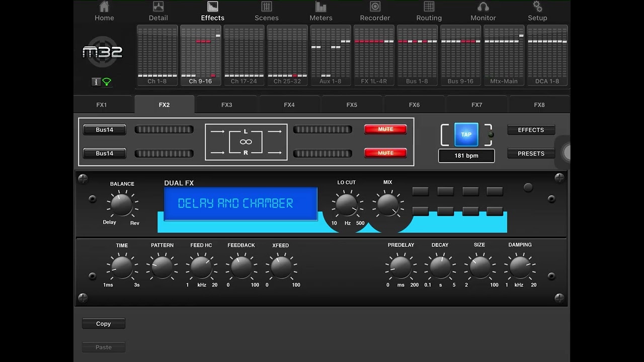Image resolution: width=644 pixels, height=362 pixels.
Task: Select the Bus 9-16 meter bank
Action: point(460,55)
